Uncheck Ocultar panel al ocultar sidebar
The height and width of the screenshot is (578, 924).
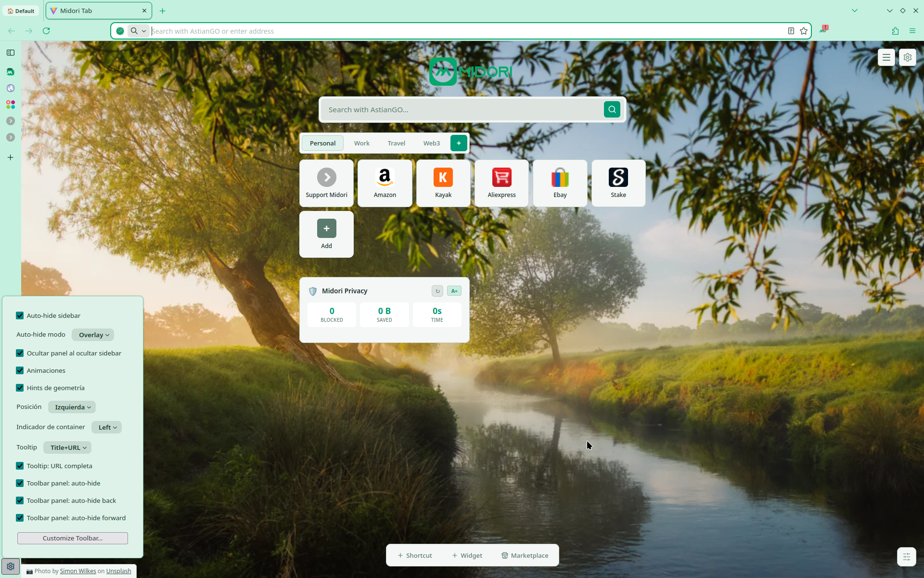tap(20, 353)
